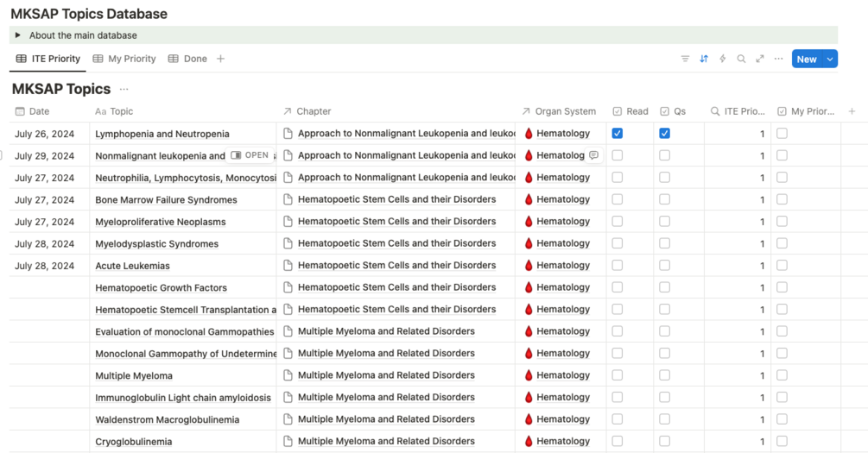Click OPEN button on Nonmalignant leukopenia row
This screenshot has height=453, width=868.
tap(250, 155)
